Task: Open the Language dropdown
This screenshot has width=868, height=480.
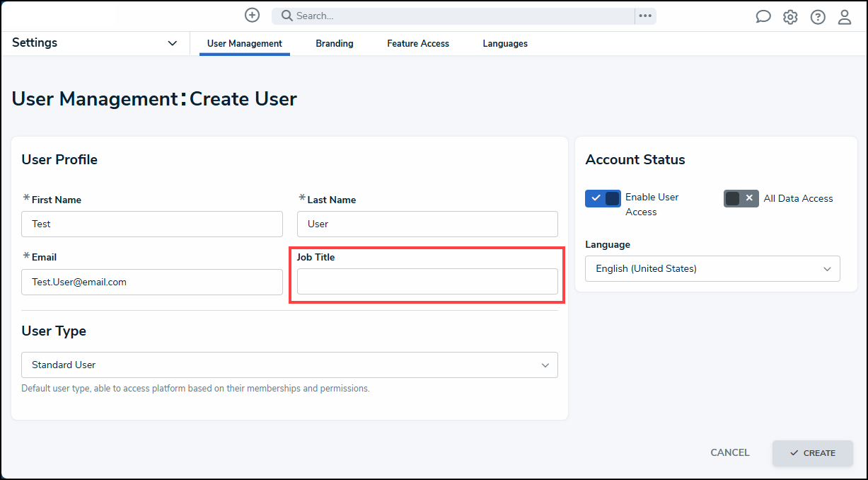Action: pyautogui.click(x=712, y=268)
